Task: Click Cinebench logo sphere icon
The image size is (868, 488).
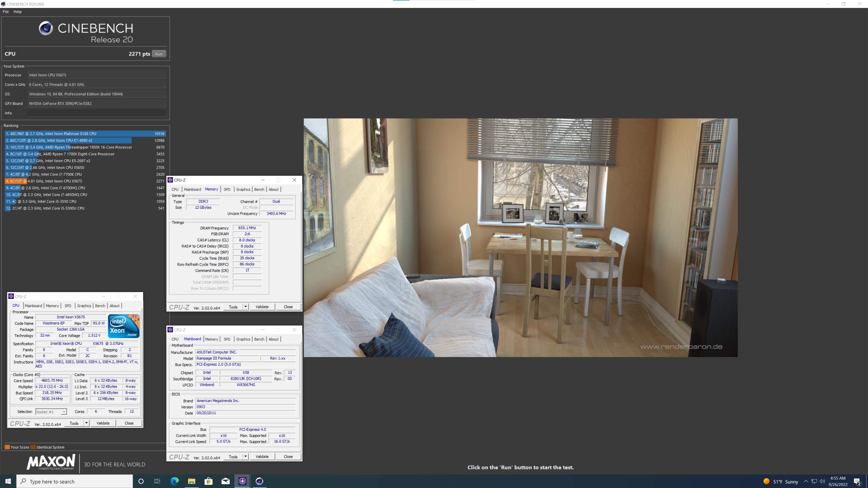Action: point(46,28)
